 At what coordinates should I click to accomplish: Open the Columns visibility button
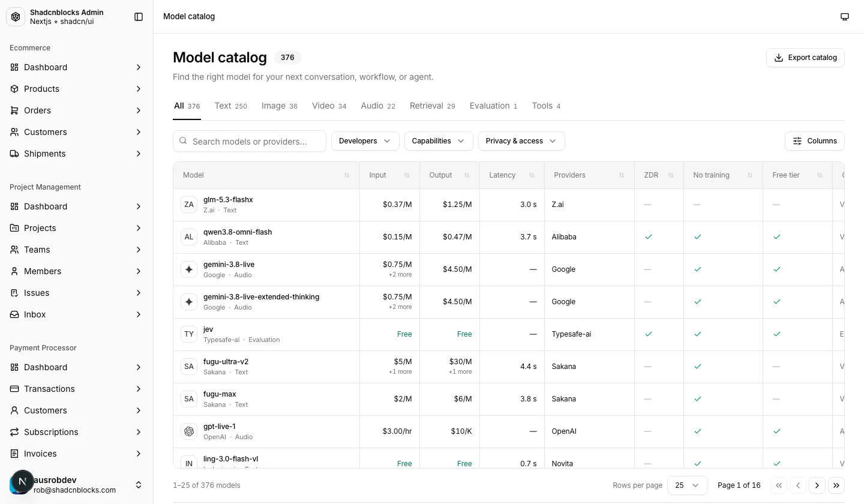tap(815, 141)
